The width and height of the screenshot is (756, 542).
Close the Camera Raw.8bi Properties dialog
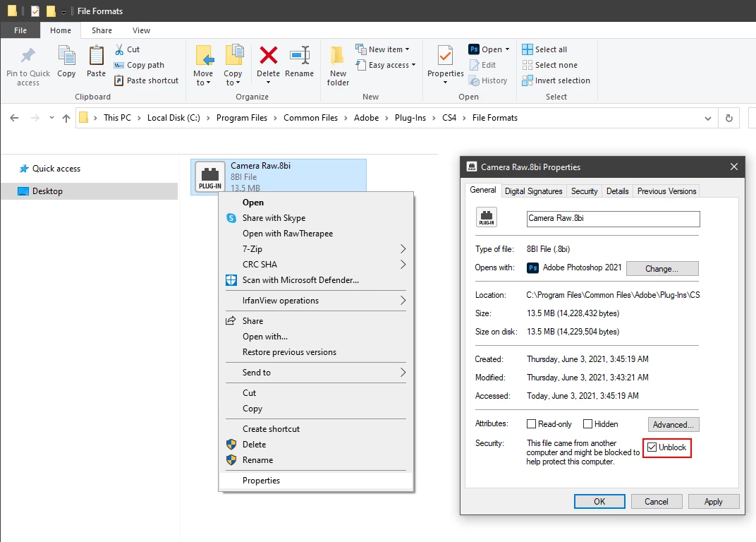click(734, 167)
